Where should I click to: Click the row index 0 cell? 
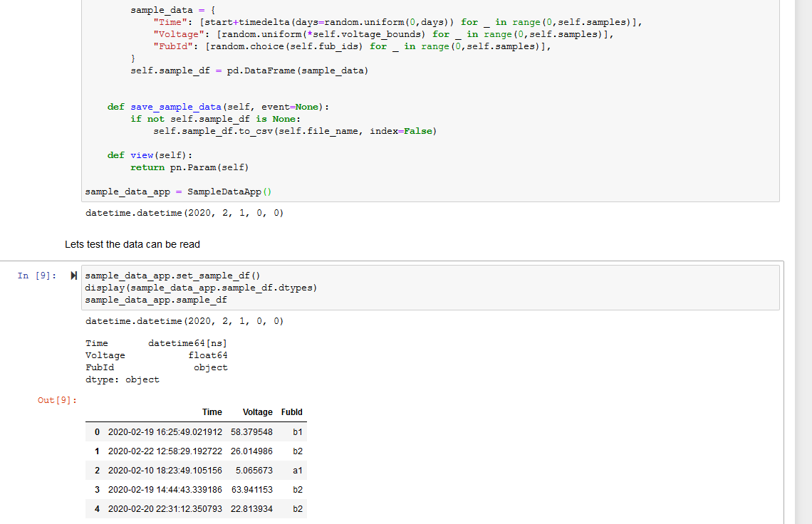pos(97,432)
